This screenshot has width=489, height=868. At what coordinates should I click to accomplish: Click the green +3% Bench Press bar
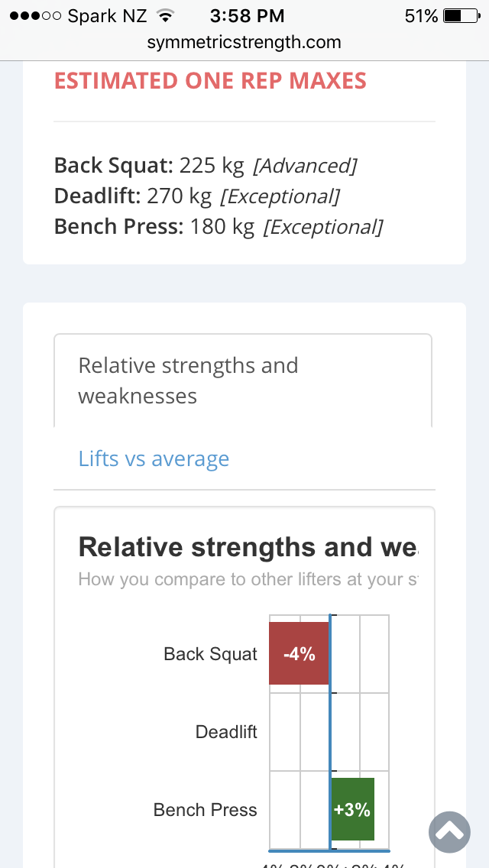[353, 810]
